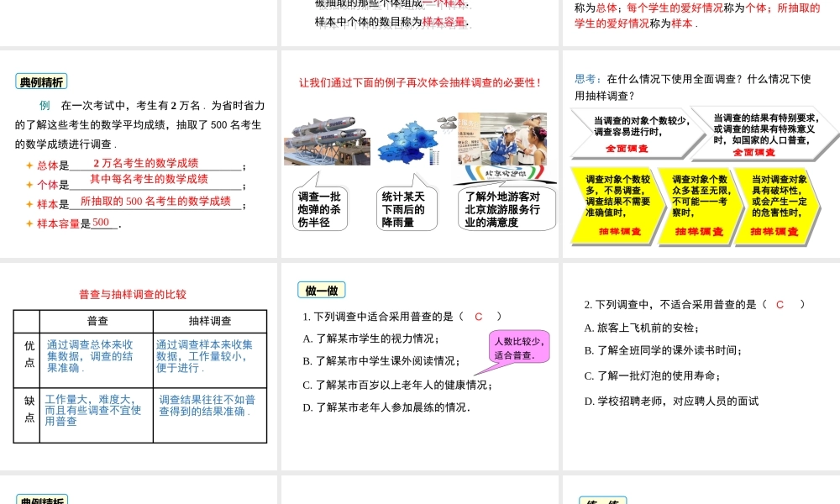Click the yellow arrow 当对调查对象具有破坏性
Image resolution: width=840 pixels, height=504 pixels.
pos(778,206)
